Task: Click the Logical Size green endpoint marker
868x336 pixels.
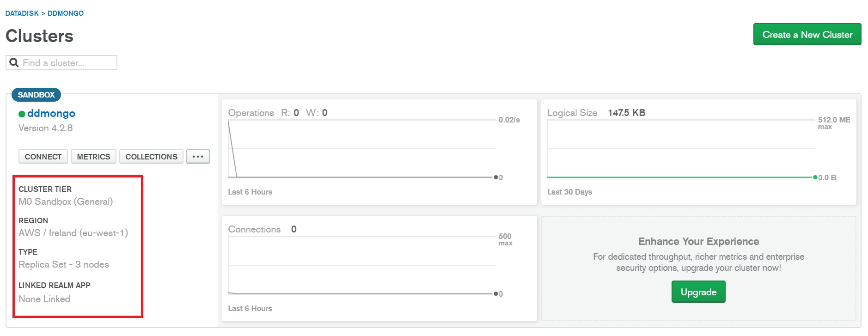Action: point(815,177)
